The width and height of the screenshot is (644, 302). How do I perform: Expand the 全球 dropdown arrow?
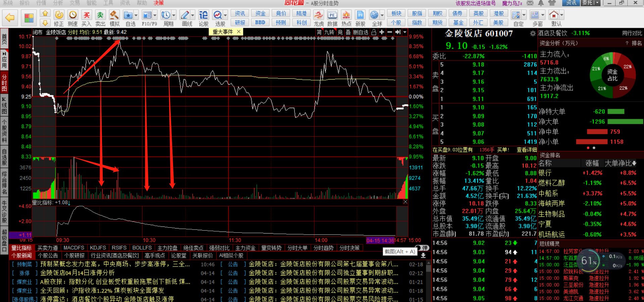(382, 15)
